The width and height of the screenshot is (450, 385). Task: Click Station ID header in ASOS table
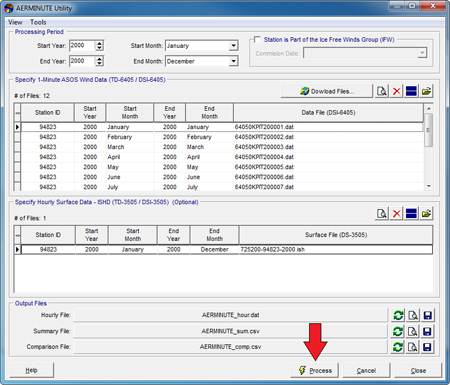pos(47,113)
